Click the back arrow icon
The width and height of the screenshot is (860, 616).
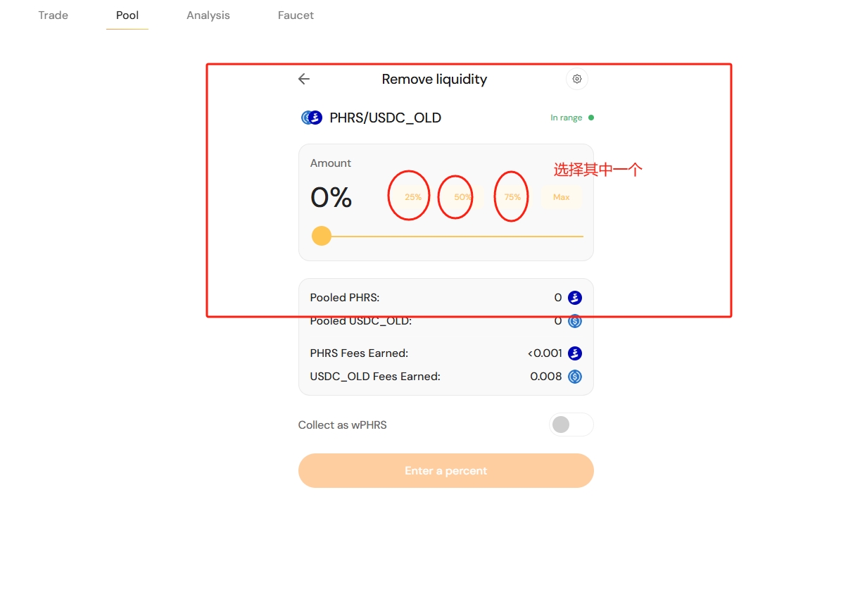coord(304,79)
